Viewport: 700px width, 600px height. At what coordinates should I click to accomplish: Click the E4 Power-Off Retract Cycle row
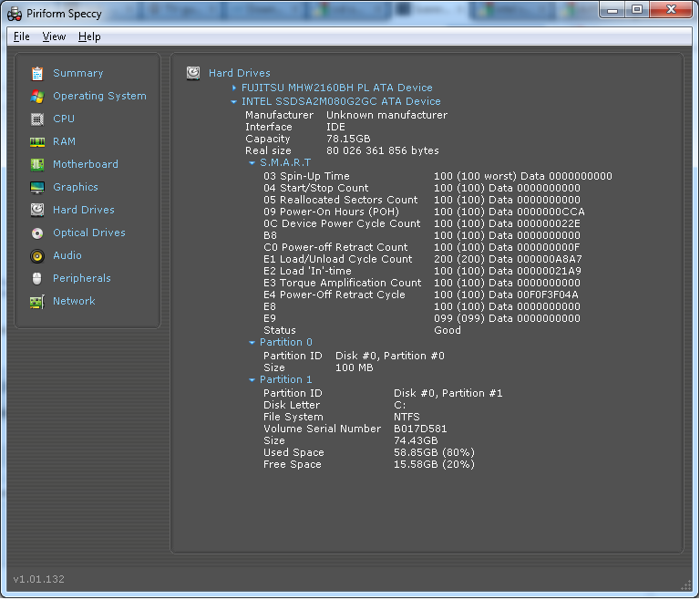point(421,295)
